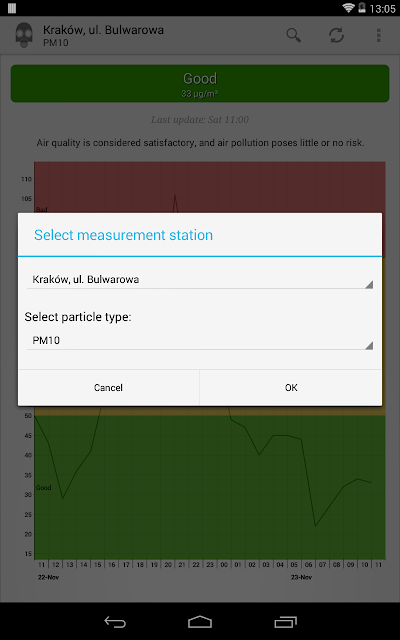
Task: Tap the Android home navigation icon
Action: click(200, 622)
